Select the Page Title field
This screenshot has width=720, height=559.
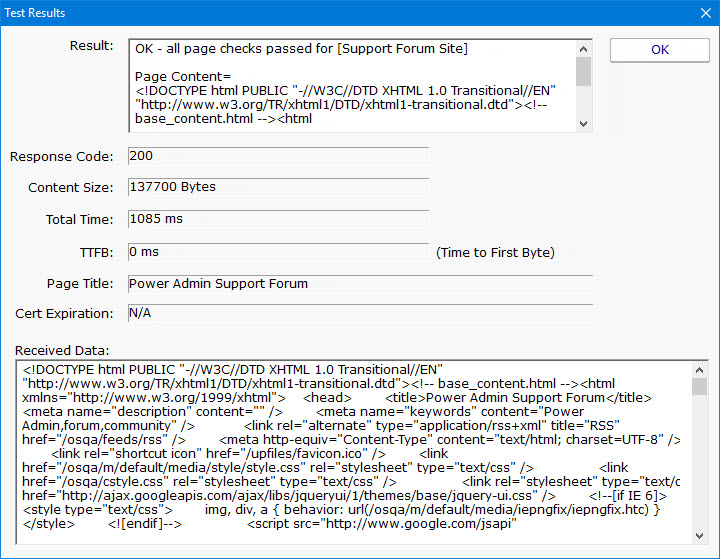360,284
